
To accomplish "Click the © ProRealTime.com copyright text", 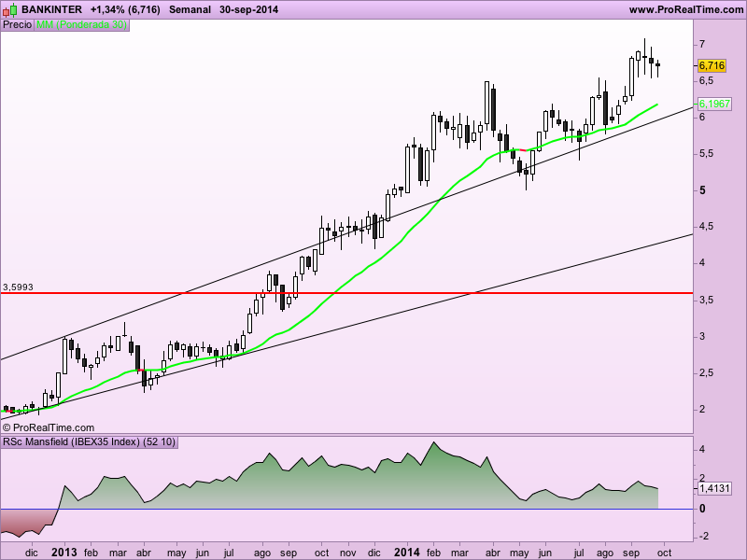I will [x=49, y=427].
